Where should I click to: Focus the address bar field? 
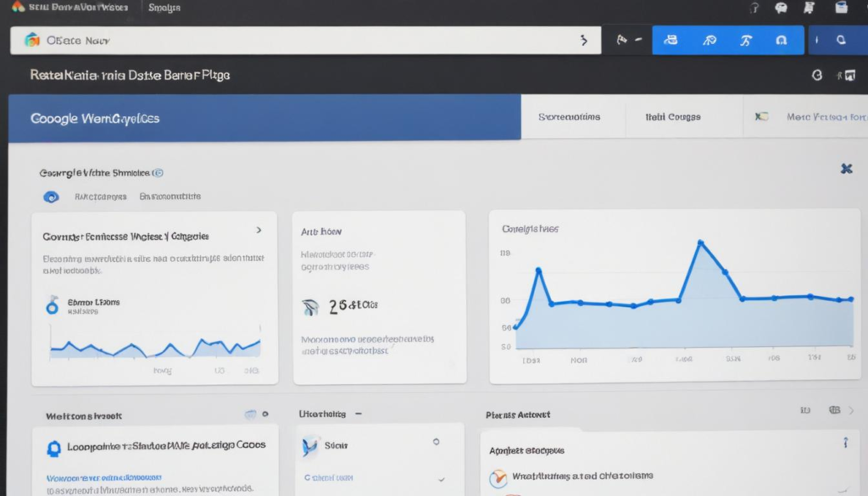(x=305, y=40)
